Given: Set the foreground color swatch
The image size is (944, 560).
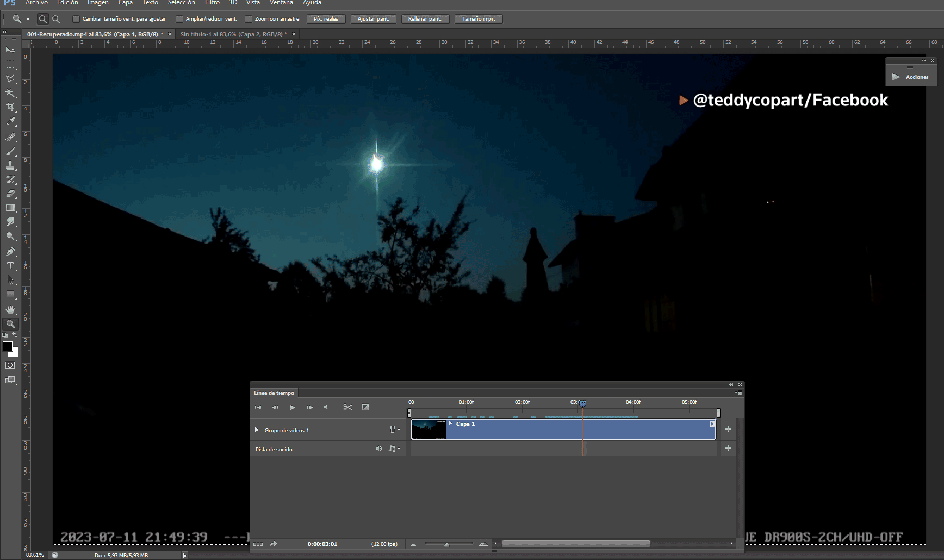Looking at the screenshot, I should point(7,347).
